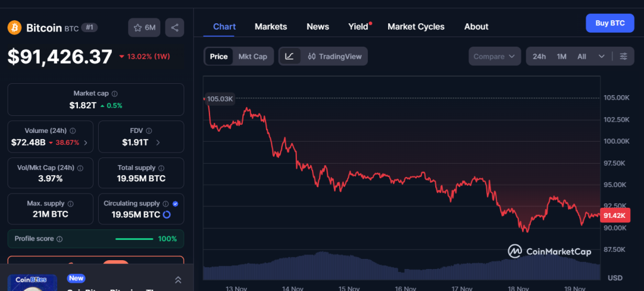644x291 pixels.
Task: Click the Volume (24h) info icon
Action: (73, 131)
